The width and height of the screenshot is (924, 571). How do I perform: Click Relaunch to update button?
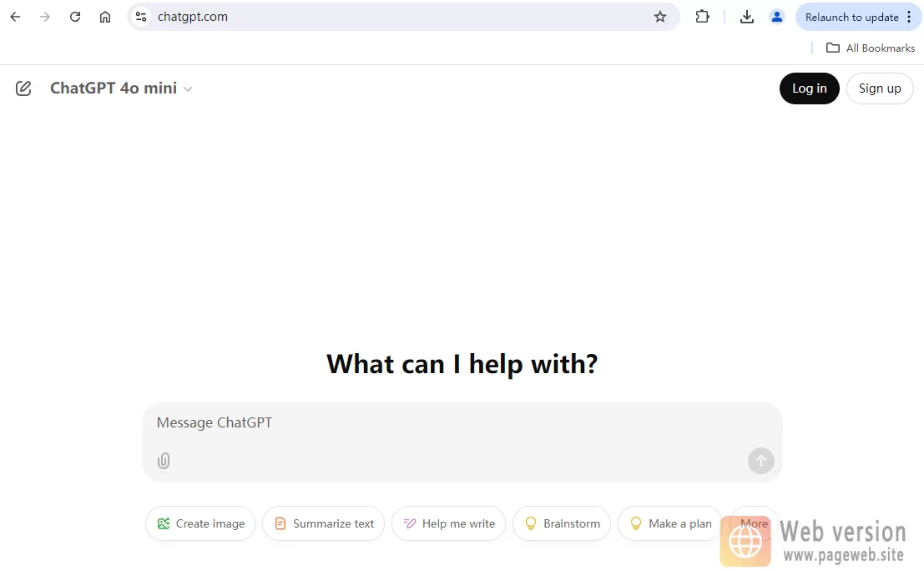[x=851, y=17]
